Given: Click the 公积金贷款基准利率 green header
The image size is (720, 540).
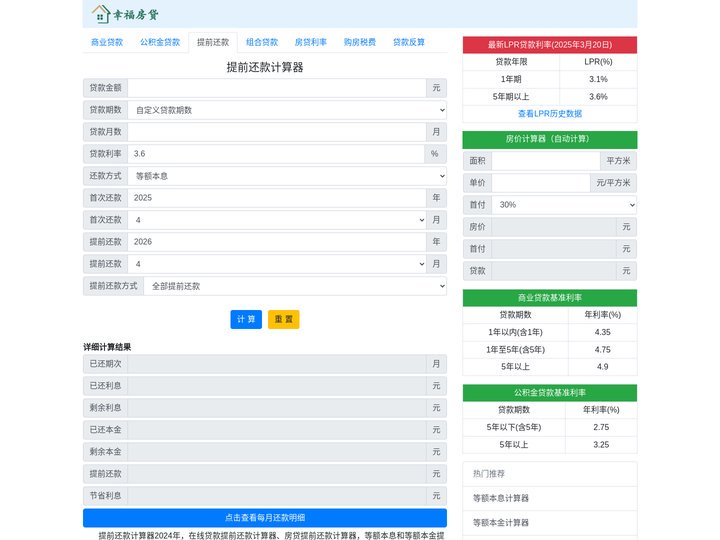Looking at the screenshot, I should [550, 393].
